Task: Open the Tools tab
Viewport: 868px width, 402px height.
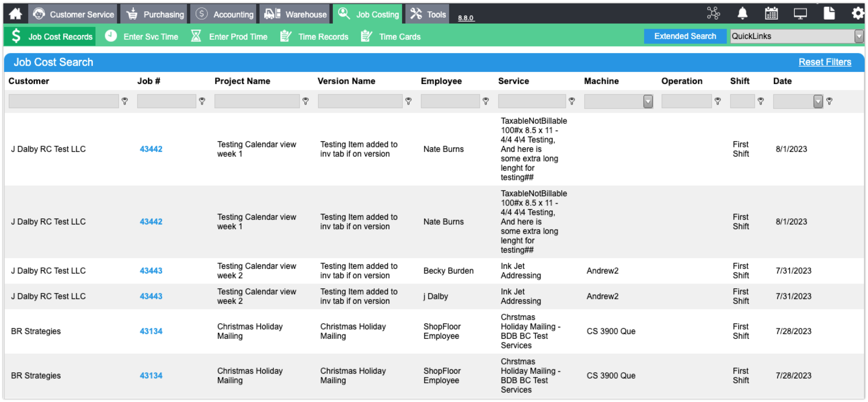Action: (x=427, y=14)
